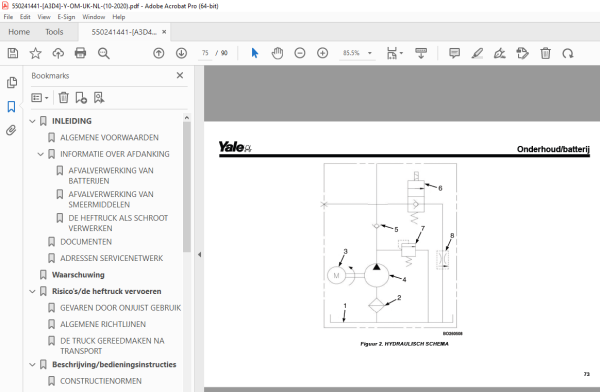This screenshot has height=392, width=600.
Task: Toggle the Bookmarks panel sidebar button
Action: (x=11, y=106)
